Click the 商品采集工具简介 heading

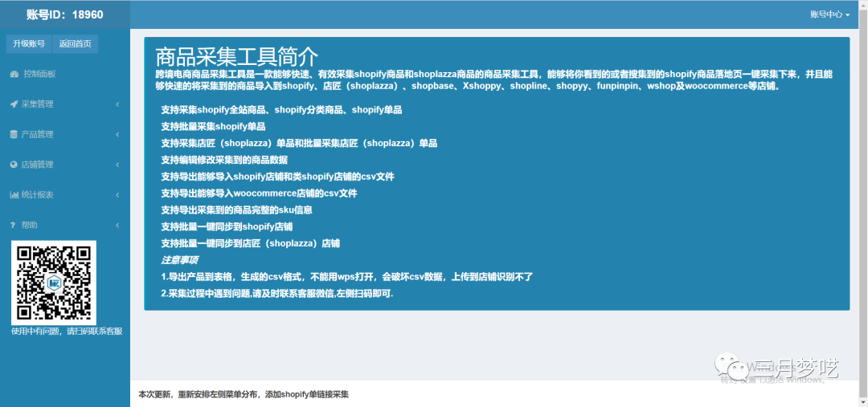point(237,57)
